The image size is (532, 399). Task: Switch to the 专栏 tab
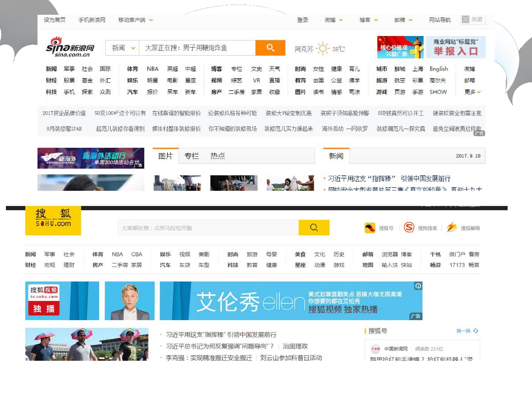coord(192,156)
